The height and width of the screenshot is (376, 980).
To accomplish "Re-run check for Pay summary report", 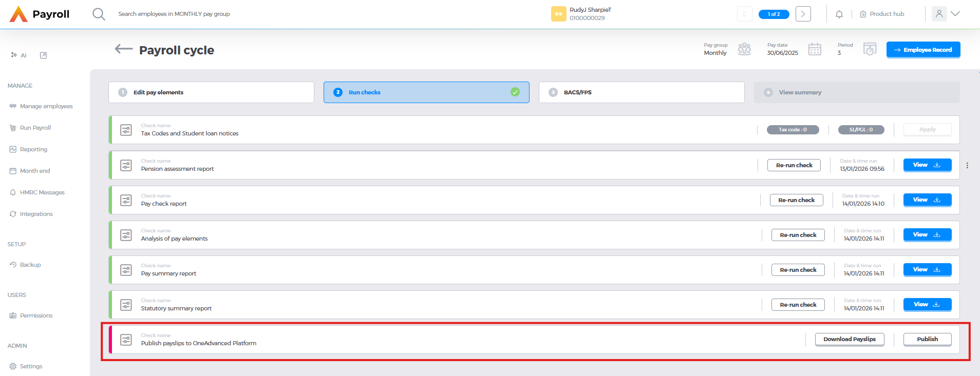I will (x=798, y=270).
